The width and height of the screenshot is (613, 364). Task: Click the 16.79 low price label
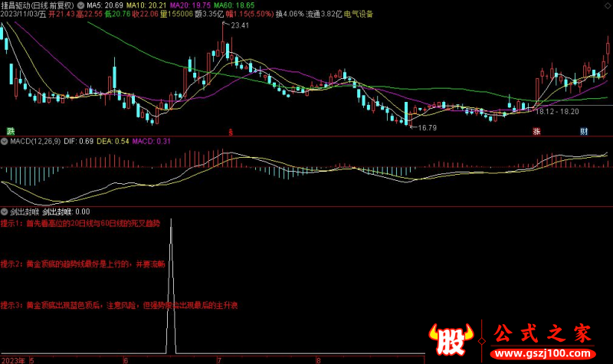coord(425,127)
